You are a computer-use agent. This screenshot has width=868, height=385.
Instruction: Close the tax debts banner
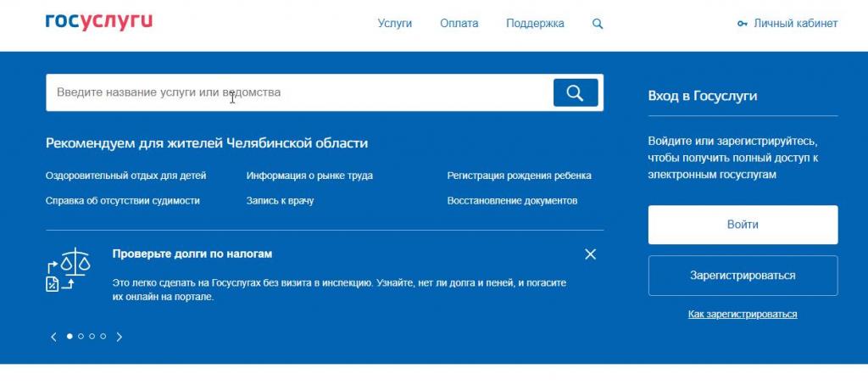pos(591,254)
